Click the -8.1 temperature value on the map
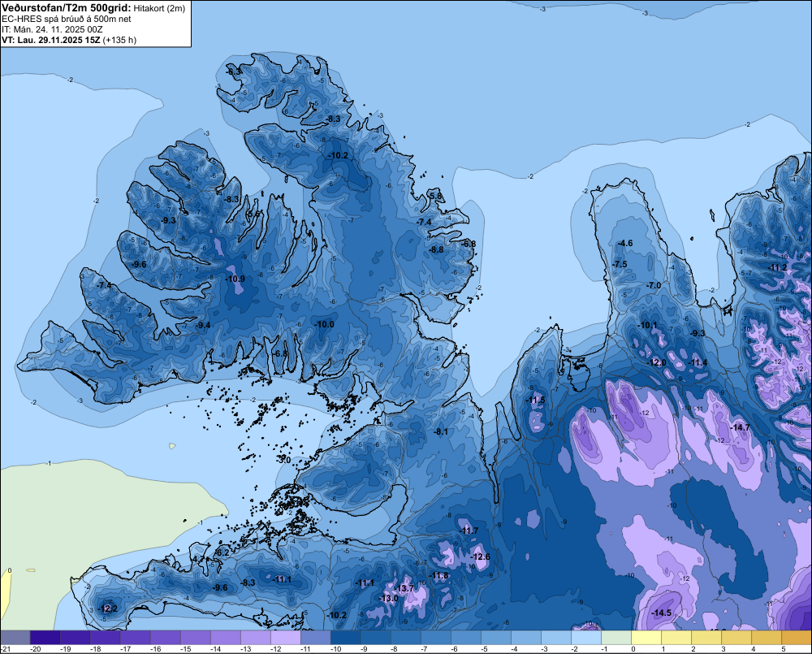 (441, 431)
